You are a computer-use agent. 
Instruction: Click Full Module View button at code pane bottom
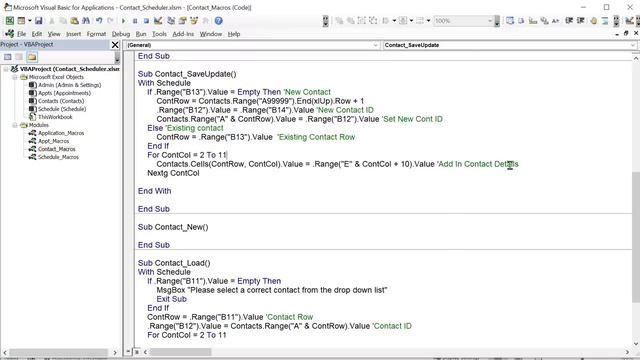(136, 351)
